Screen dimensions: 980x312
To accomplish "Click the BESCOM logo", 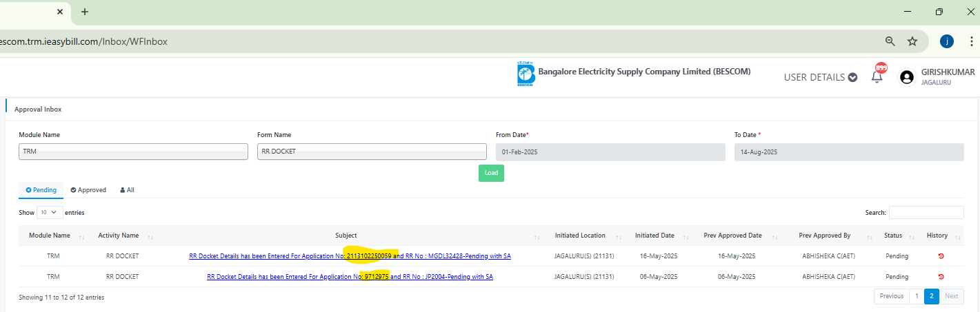I will click(526, 74).
